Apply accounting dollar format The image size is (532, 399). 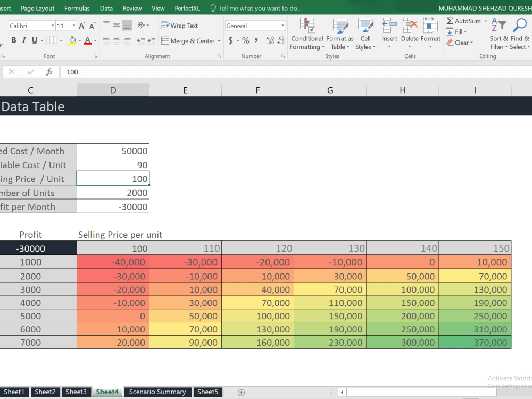(230, 41)
